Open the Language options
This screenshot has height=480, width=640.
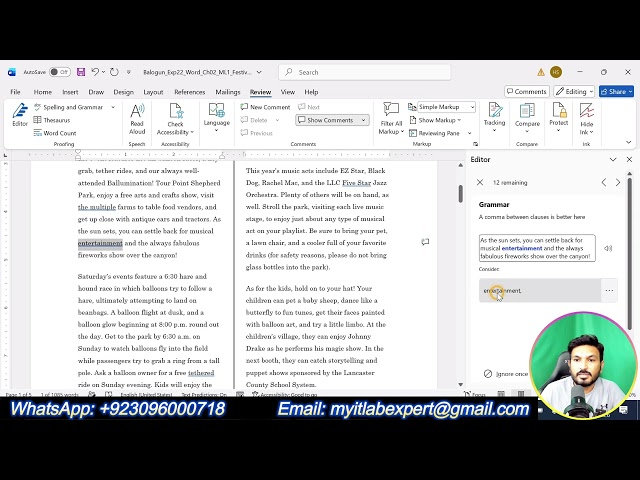217,118
